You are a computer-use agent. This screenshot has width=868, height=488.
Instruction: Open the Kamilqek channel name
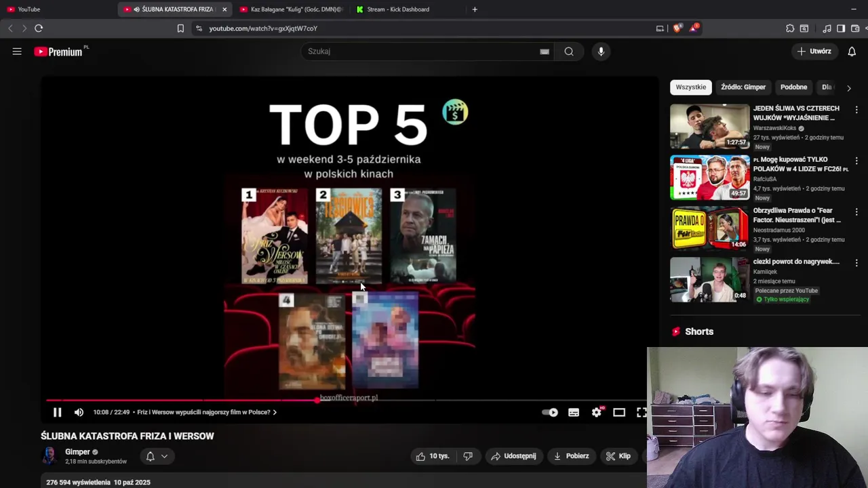765,272
